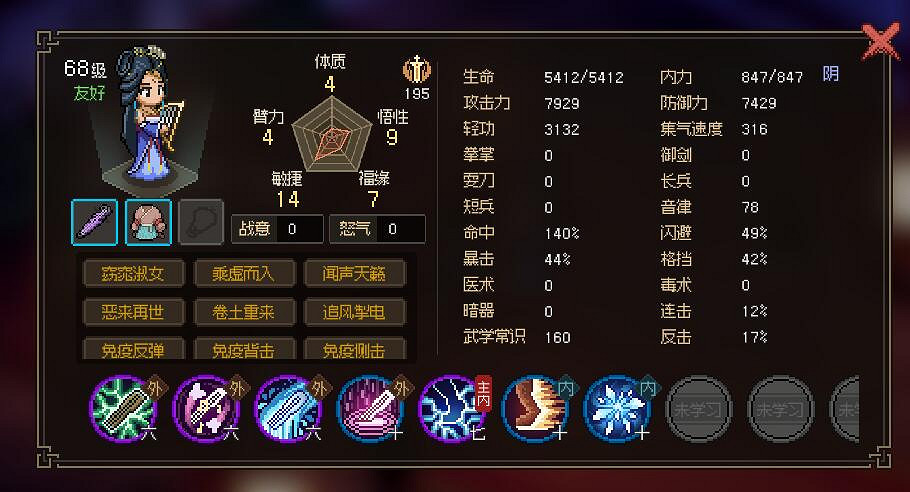Select the 恶来再世 trait button
Viewport: 910px width, 492px height.
coord(133,312)
